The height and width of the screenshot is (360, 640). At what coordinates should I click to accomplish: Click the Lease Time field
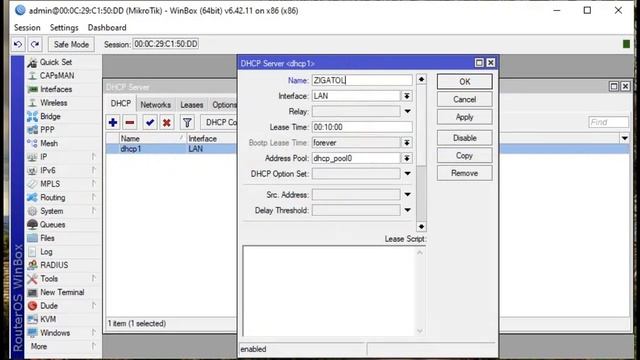pyautogui.click(x=362, y=127)
